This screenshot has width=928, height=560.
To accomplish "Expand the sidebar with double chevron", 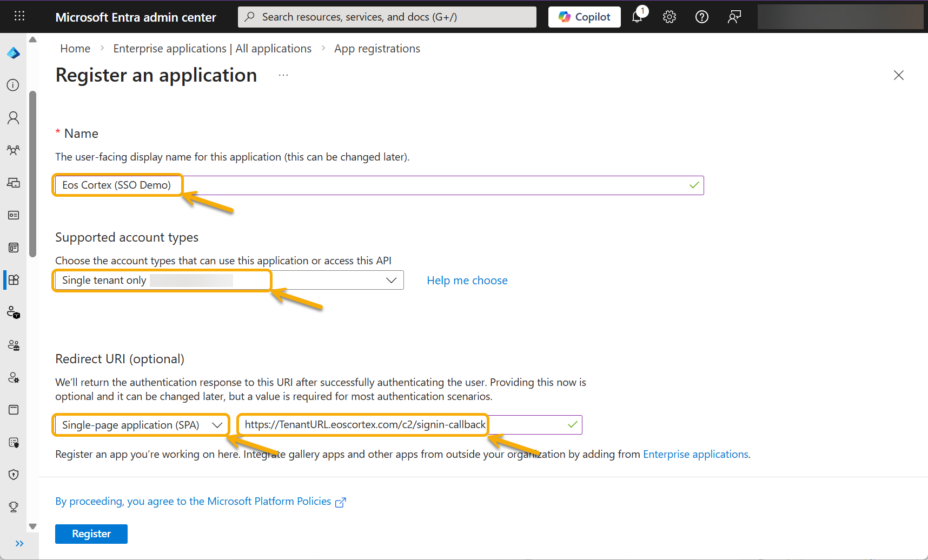I will tap(19, 543).
